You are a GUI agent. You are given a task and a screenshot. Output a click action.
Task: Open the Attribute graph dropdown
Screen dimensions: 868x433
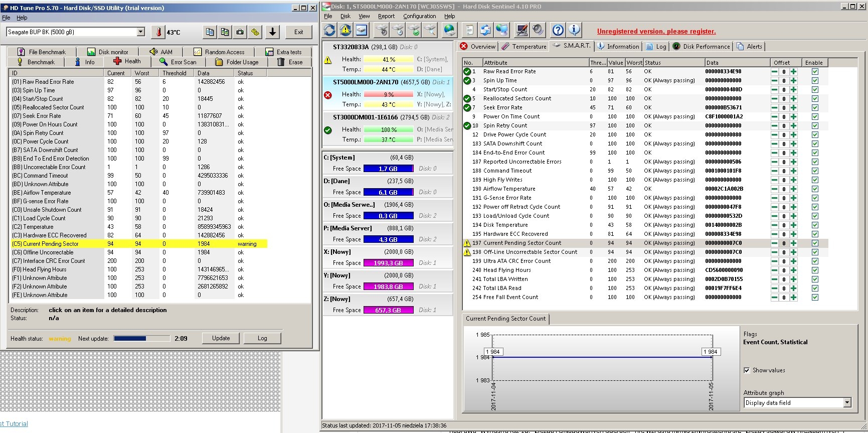pos(847,402)
